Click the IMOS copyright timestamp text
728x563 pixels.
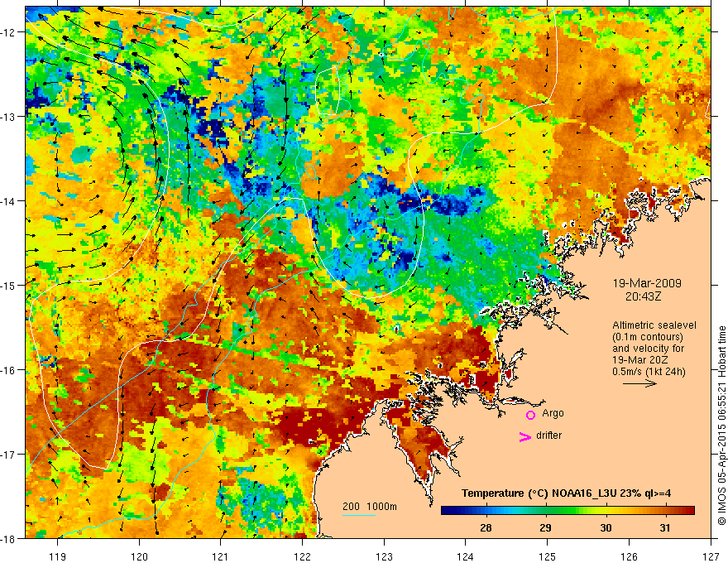point(721,426)
